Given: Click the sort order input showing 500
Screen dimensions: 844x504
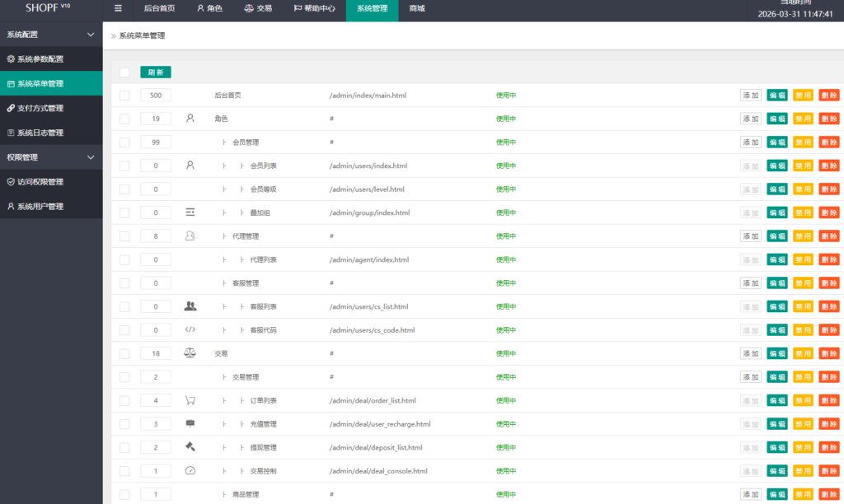Looking at the screenshot, I should coord(157,95).
